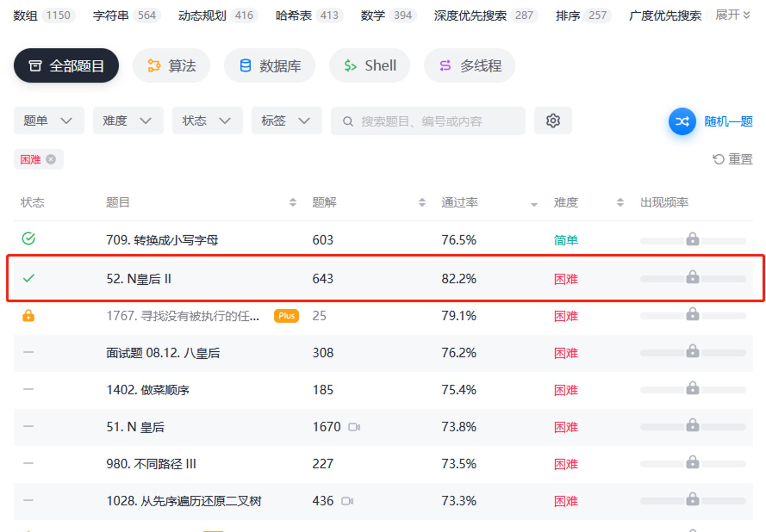Click the 出现频率 column header
The height and width of the screenshot is (532, 766).
[664, 202]
